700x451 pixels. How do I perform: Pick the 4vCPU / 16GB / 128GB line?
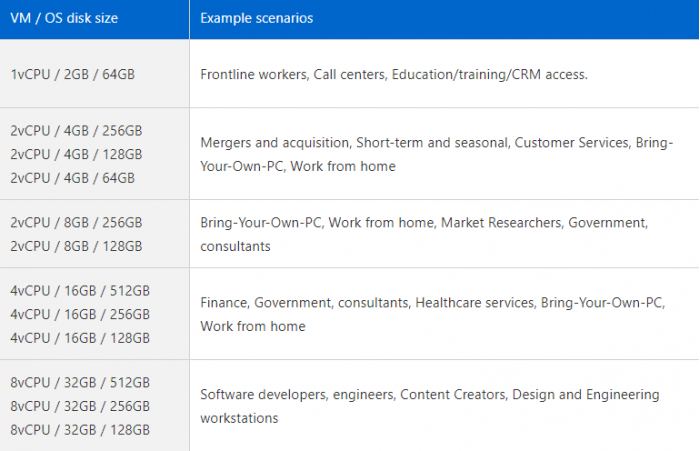pos(80,336)
